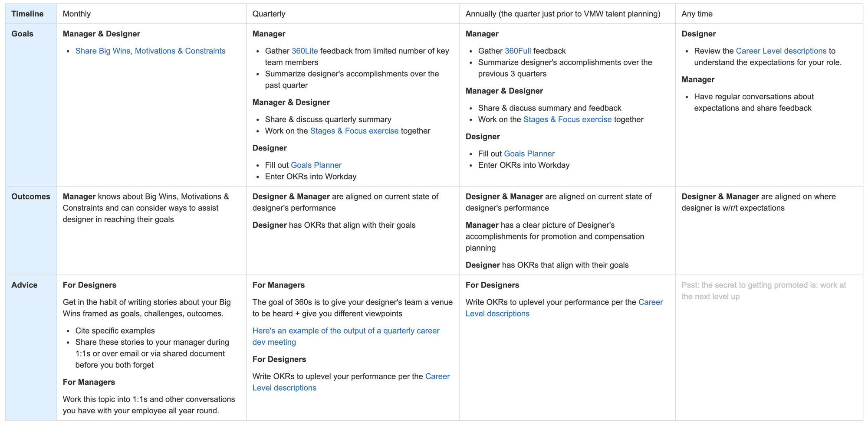Open the quarterly career dev meeting example link
Viewport: 868px width, 425px height.
346,337
